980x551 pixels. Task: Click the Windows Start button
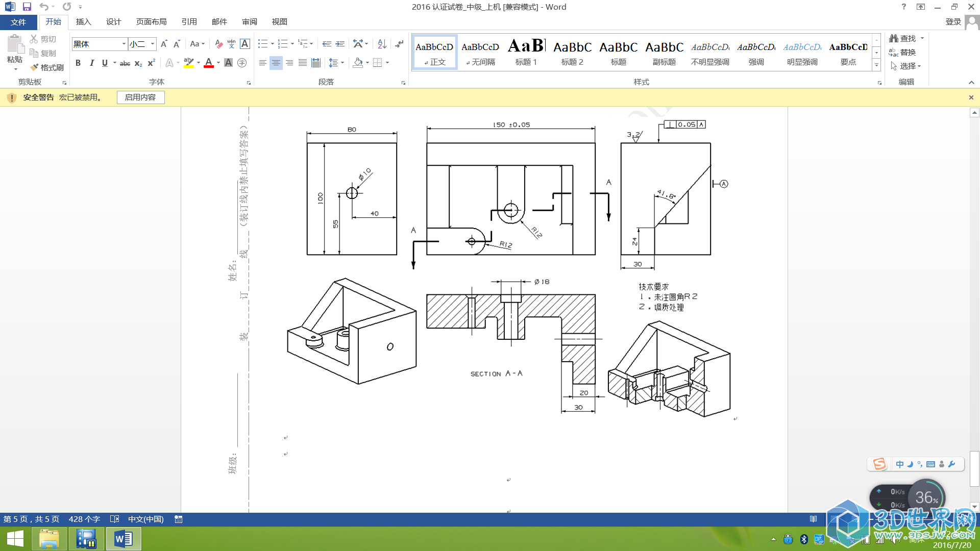point(15,539)
